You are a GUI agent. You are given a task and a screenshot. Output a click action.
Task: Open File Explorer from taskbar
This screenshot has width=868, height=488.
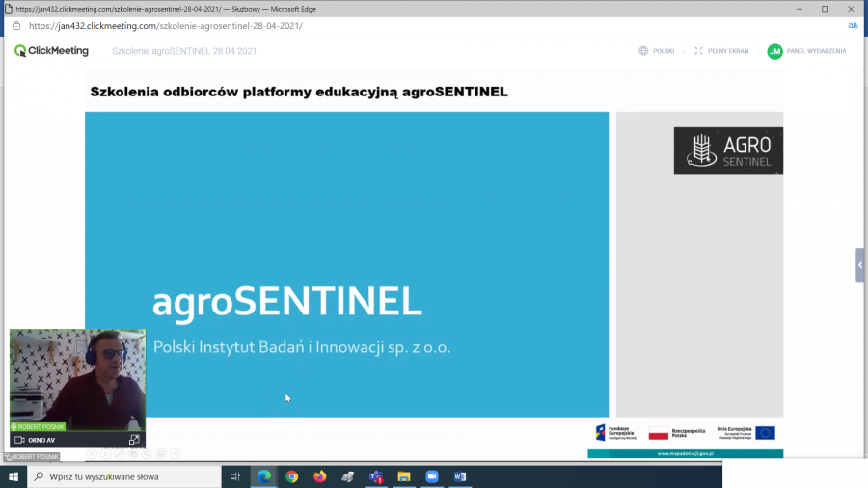pos(404,476)
